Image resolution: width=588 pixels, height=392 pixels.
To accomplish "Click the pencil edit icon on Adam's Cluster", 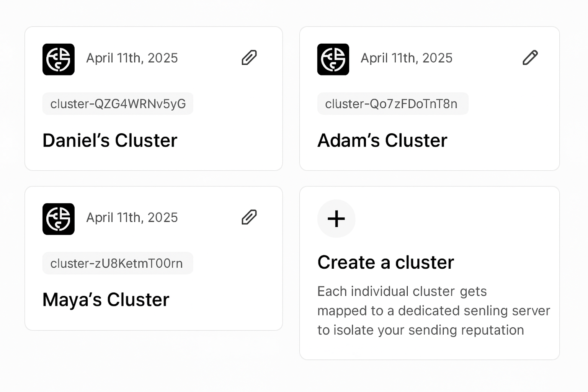I will click(x=530, y=58).
